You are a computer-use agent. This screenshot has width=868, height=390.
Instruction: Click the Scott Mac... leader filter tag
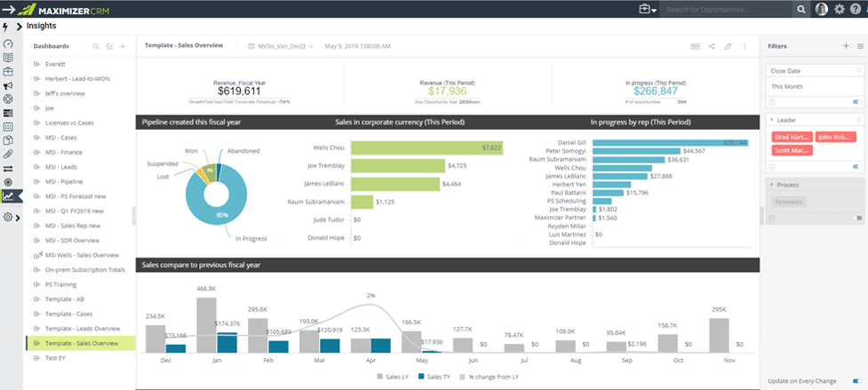click(792, 150)
